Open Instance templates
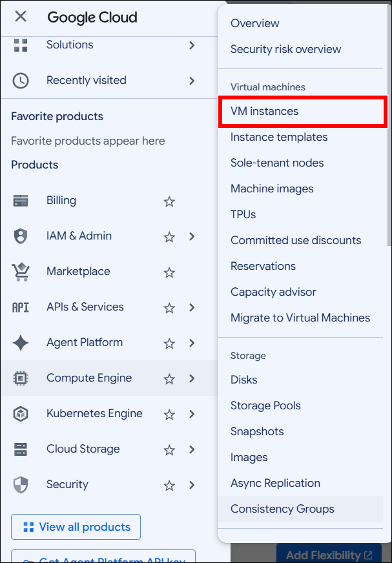 [x=279, y=137]
